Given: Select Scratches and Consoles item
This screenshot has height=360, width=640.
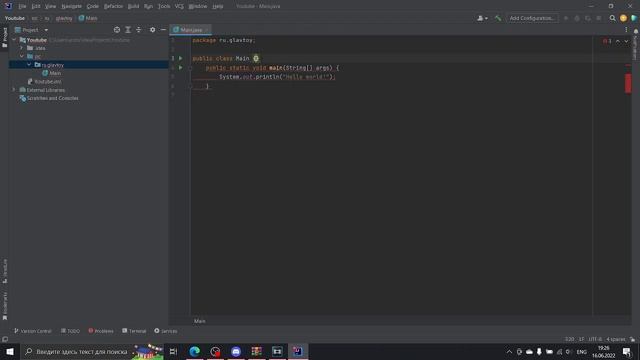Looking at the screenshot, I should (x=49, y=98).
